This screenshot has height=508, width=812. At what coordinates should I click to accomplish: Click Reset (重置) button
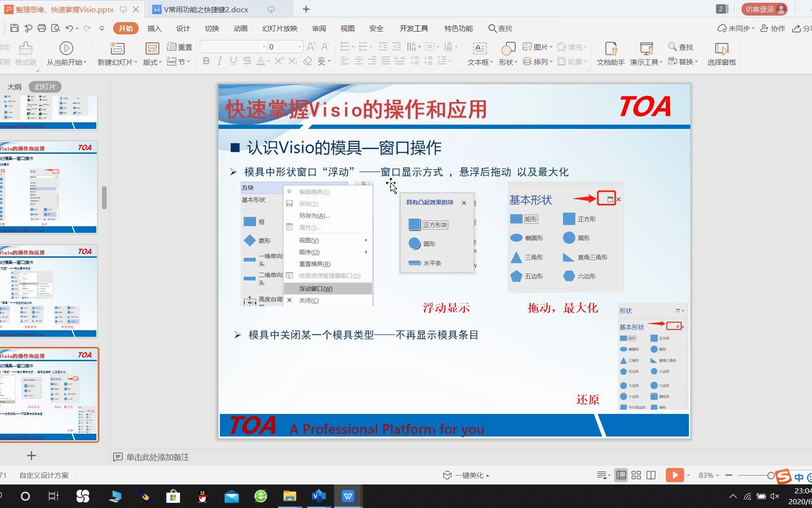(x=180, y=47)
